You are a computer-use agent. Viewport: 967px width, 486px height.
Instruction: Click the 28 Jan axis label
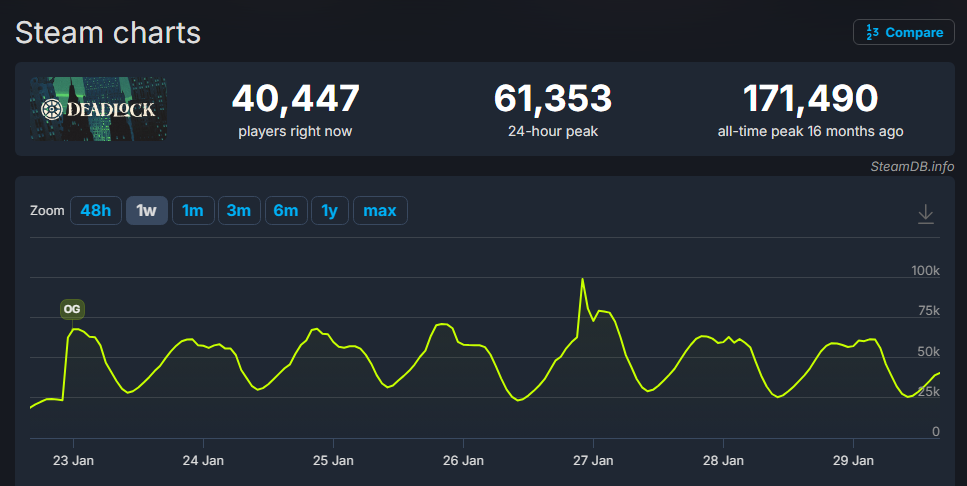[723, 461]
